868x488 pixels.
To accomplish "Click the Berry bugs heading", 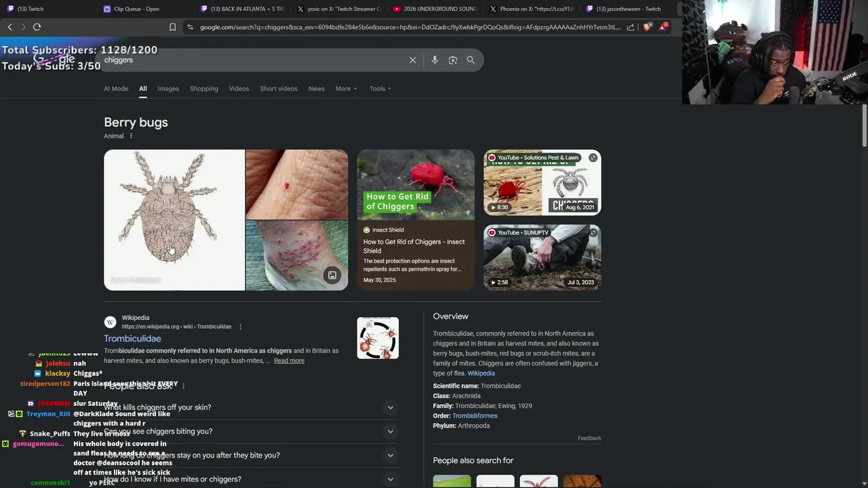I will coord(136,123).
